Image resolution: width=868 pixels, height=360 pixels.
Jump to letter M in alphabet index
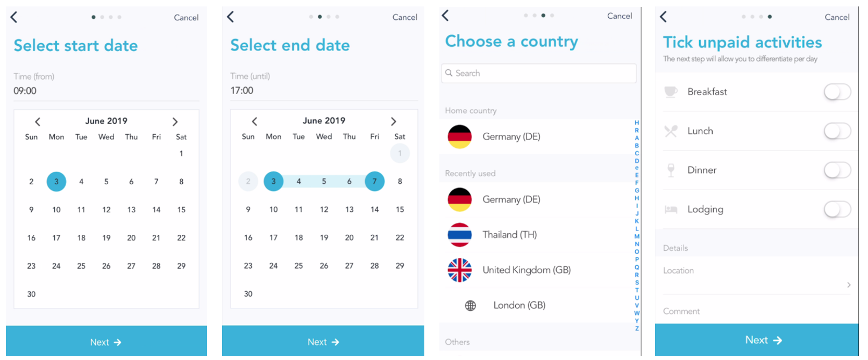point(637,236)
